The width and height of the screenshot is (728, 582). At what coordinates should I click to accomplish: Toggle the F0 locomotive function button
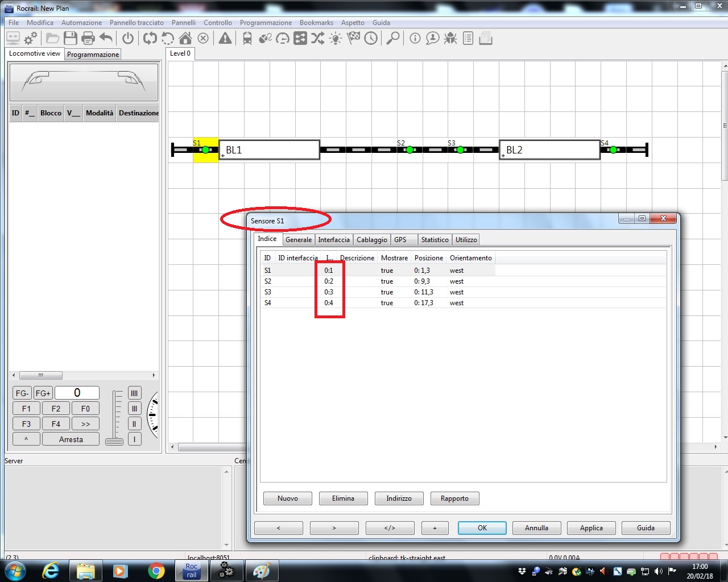pos(85,409)
